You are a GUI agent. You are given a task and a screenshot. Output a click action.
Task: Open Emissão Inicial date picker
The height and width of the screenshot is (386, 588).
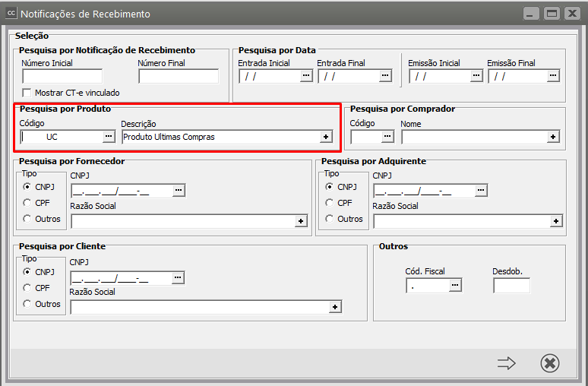tap(476, 76)
